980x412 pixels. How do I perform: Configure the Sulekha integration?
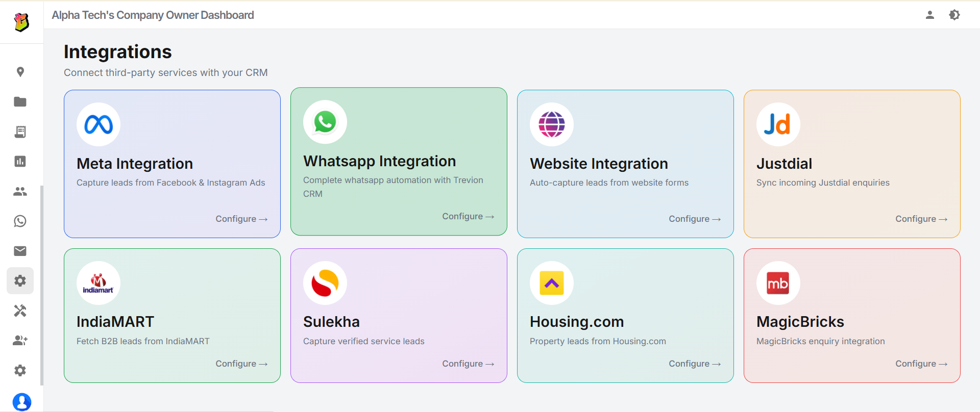tap(468, 364)
